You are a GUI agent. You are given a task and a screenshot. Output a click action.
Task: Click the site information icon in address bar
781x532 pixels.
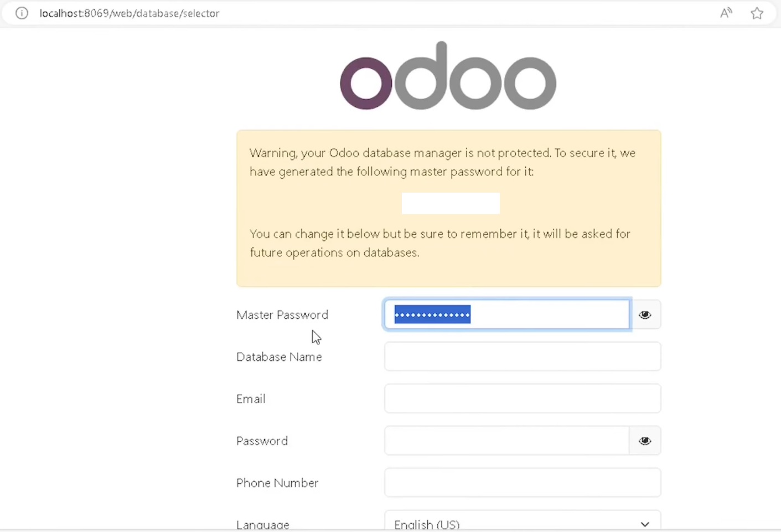(x=22, y=13)
